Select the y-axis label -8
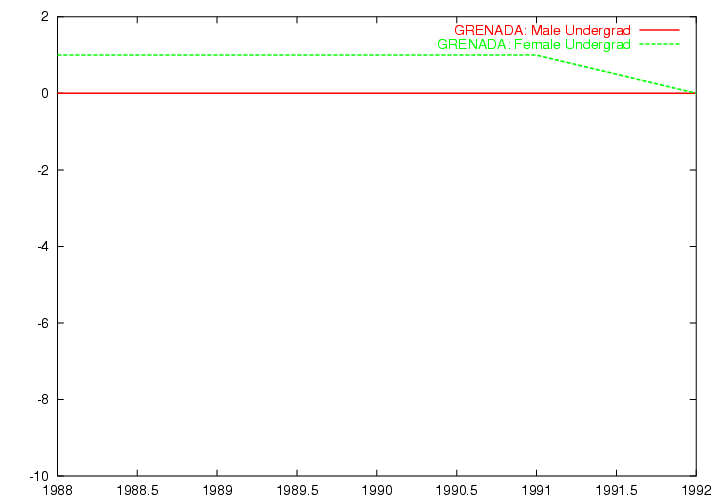The height and width of the screenshot is (504, 720). coord(43,399)
